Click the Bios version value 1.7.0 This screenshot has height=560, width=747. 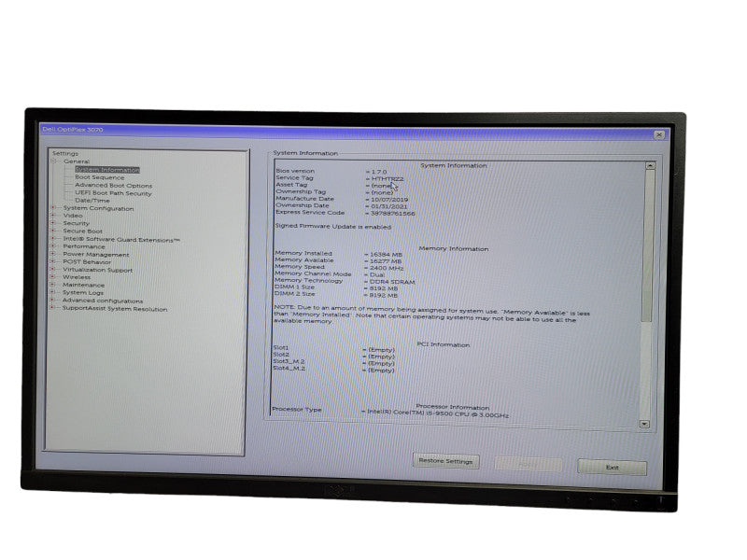pyautogui.click(x=379, y=172)
